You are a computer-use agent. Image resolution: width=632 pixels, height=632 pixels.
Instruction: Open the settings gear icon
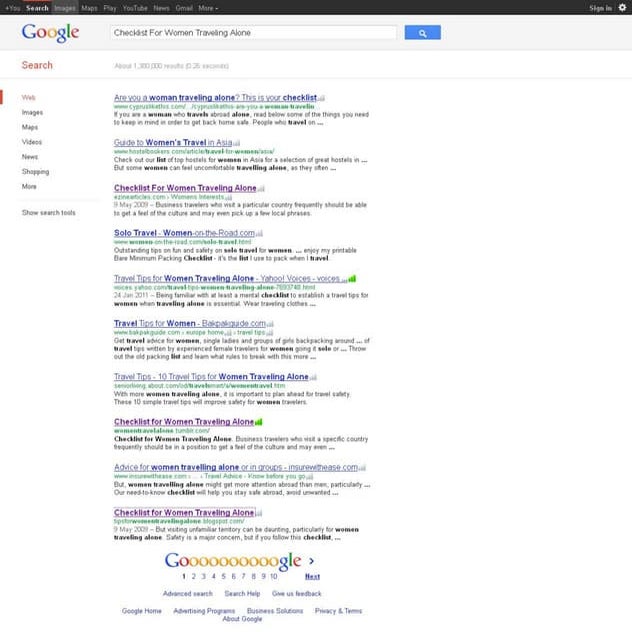click(622, 8)
